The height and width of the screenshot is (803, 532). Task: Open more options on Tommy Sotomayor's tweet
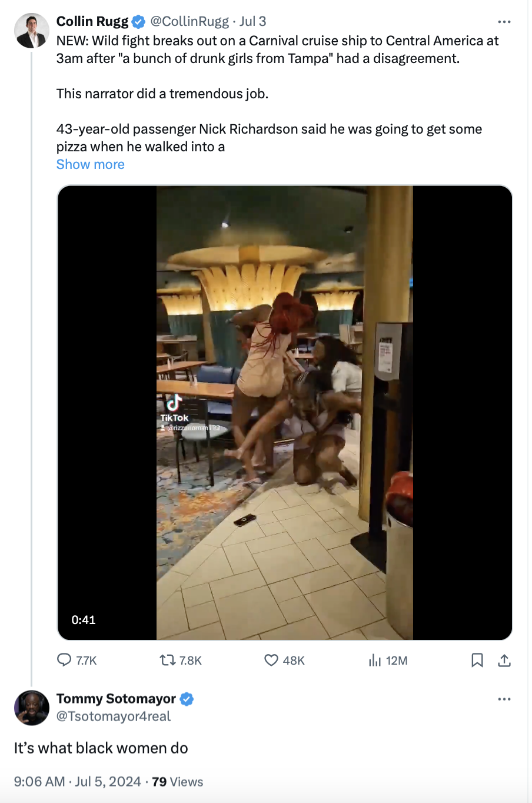tap(504, 699)
